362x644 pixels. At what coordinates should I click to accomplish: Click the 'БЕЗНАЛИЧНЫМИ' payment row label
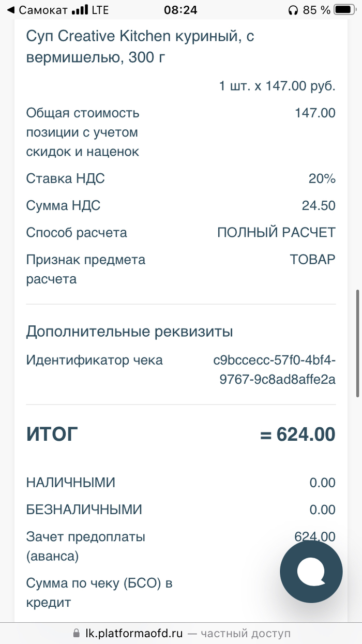tap(84, 510)
